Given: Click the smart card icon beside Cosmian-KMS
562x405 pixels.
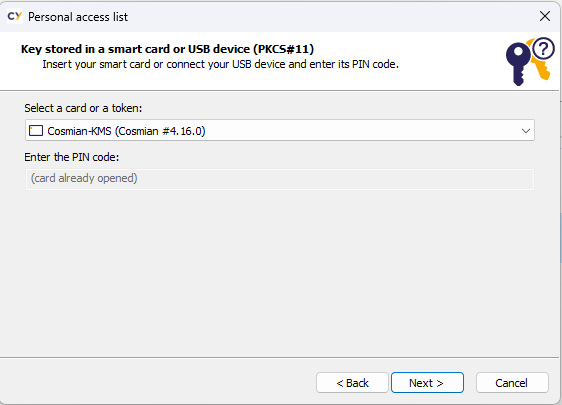Looking at the screenshot, I should point(36,130).
